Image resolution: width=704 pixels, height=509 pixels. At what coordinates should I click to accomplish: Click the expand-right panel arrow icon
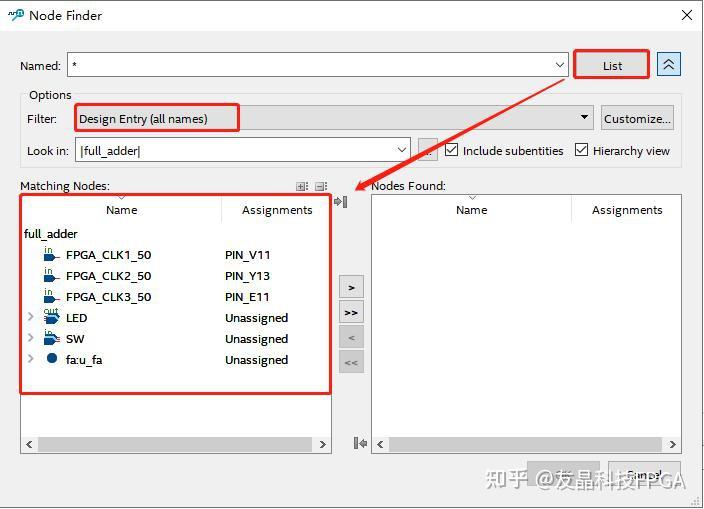tap(341, 202)
